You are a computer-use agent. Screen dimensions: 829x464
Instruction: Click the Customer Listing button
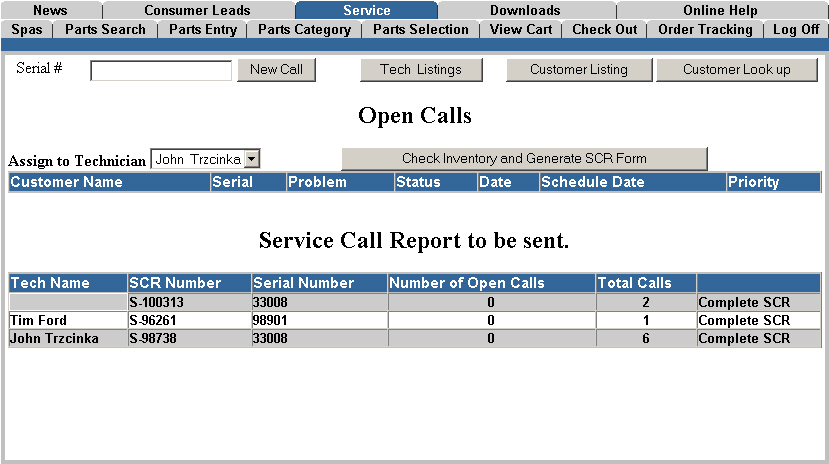(x=579, y=70)
